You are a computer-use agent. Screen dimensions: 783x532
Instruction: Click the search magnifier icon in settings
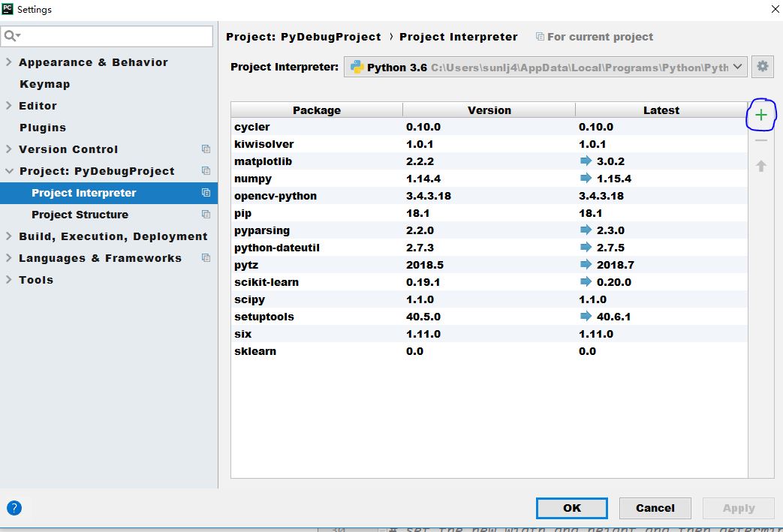11,36
